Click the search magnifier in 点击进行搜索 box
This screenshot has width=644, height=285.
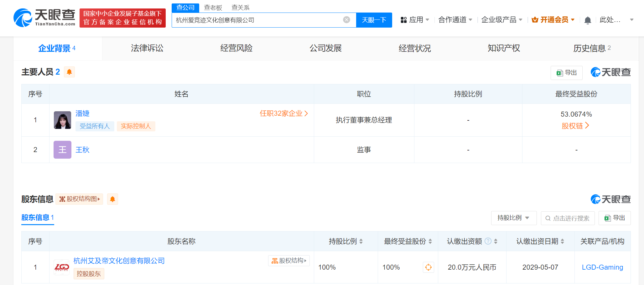pyautogui.click(x=548, y=218)
